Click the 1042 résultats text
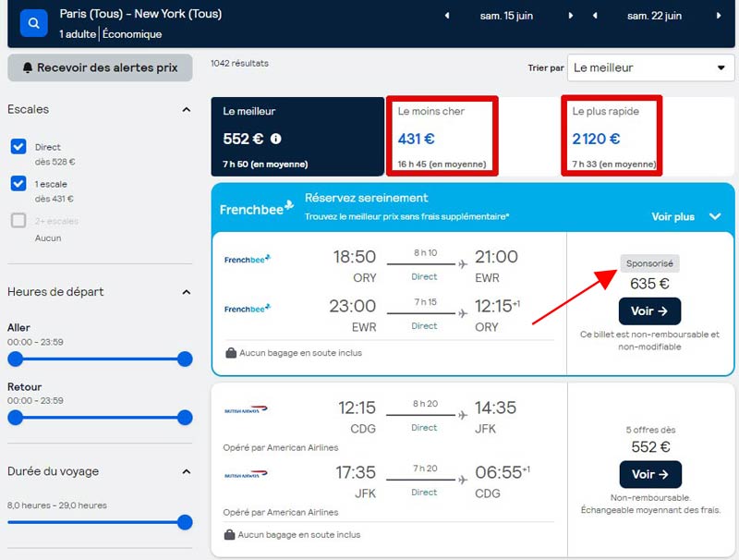Screen dimensions: 739x560 coord(239,63)
